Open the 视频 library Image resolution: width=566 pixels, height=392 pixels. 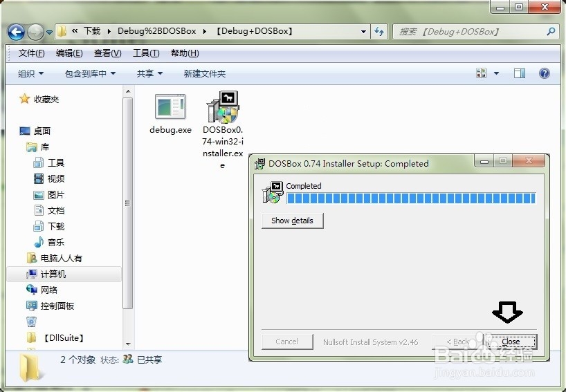coord(55,179)
